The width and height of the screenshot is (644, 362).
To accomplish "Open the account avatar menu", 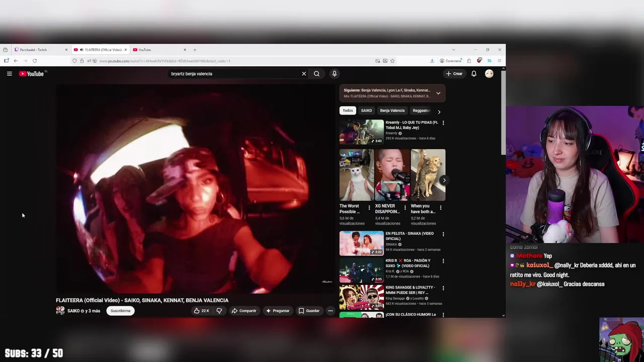I will coord(489,74).
